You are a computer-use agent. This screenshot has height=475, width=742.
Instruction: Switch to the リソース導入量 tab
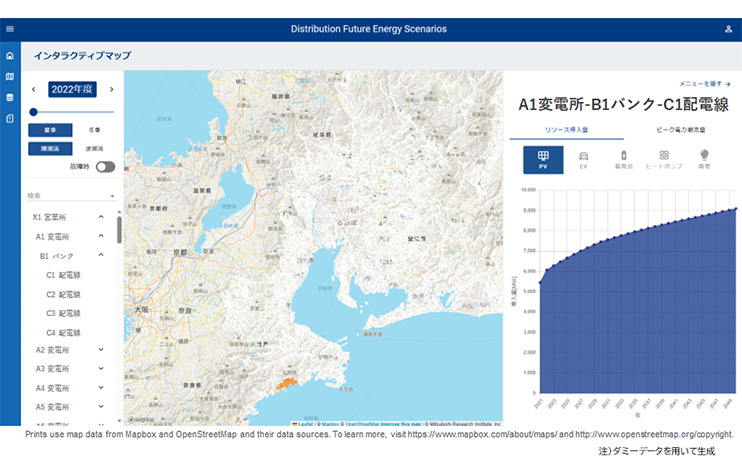(566, 130)
